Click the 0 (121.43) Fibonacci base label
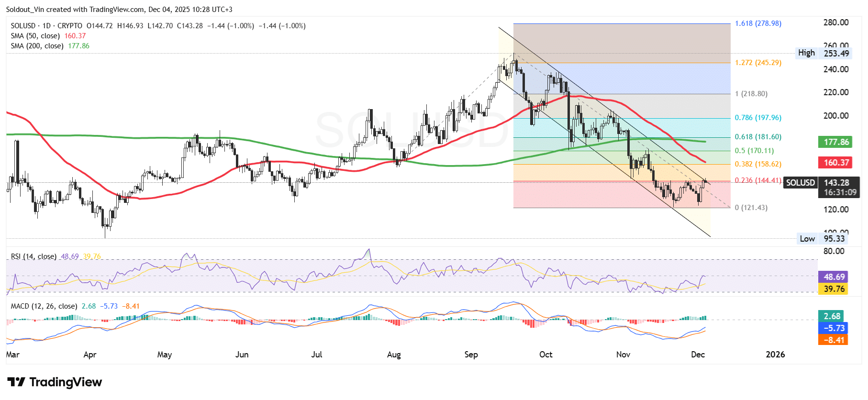The height and width of the screenshot is (400, 868). 751,208
